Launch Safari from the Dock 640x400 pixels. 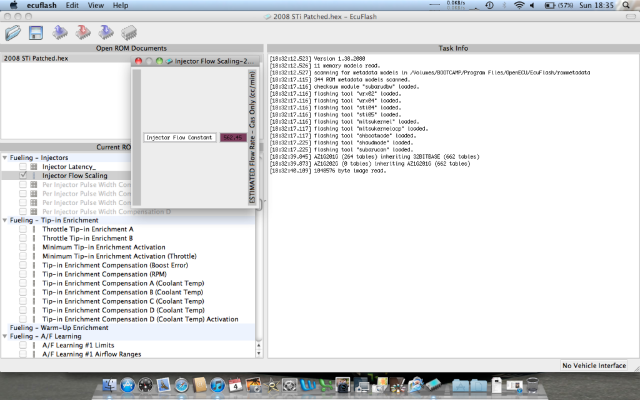(x=181, y=385)
